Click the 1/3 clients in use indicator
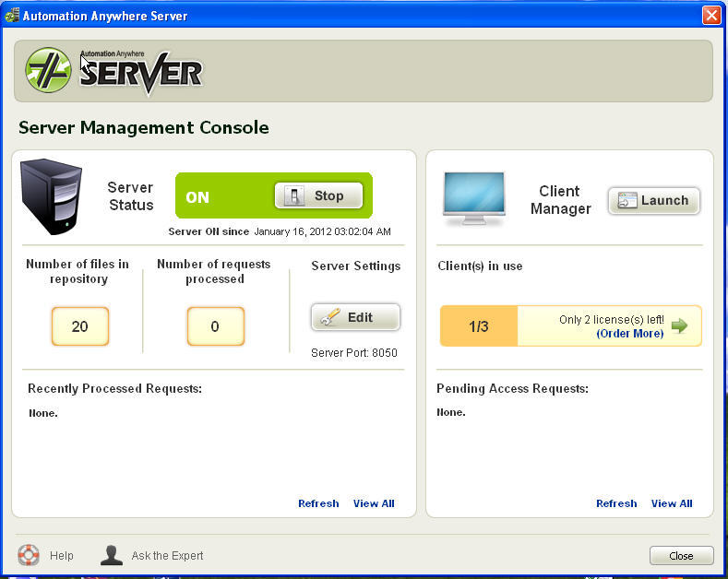Image resolution: width=728 pixels, height=579 pixels. click(479, 326)
